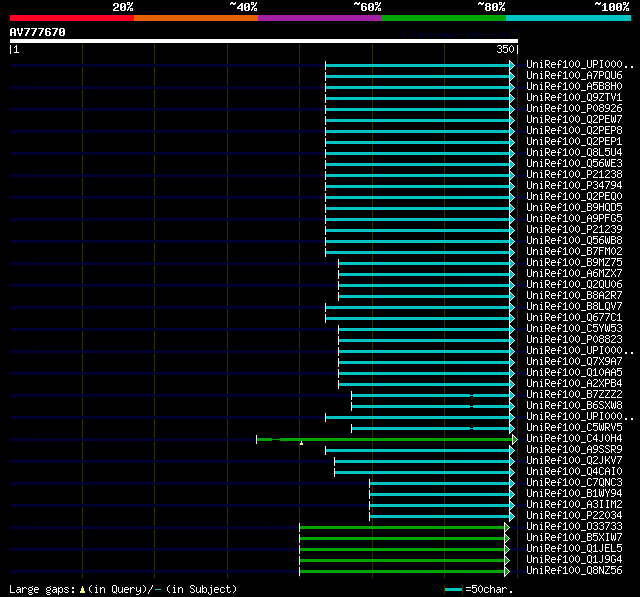This screenshot has width=640, height=597.
Task: Select the UniRef100_B8LQV7 label
Action: pyautogui.click(x=574, y=307)
